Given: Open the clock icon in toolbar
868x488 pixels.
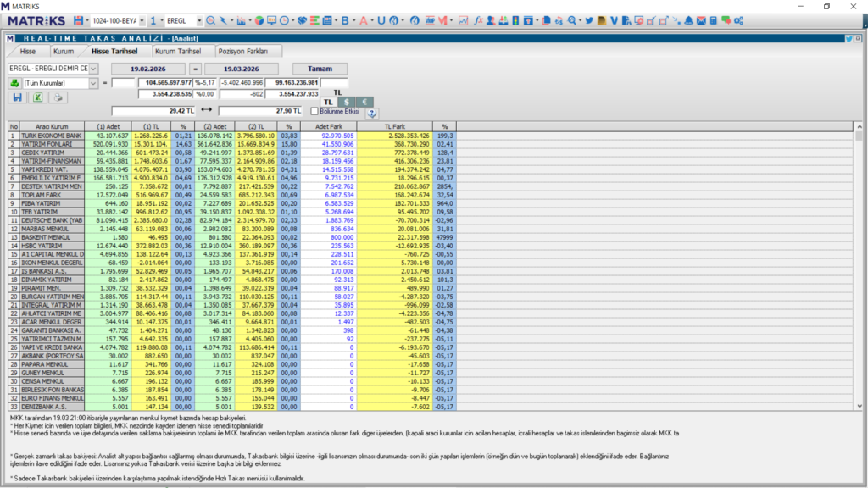Looking at the screenshot, I should (x=284, y=20).
